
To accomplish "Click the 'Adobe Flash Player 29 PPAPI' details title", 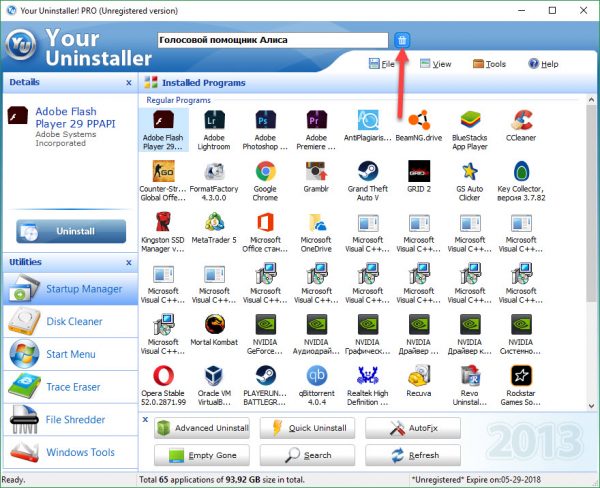I will tap(75, 118).
